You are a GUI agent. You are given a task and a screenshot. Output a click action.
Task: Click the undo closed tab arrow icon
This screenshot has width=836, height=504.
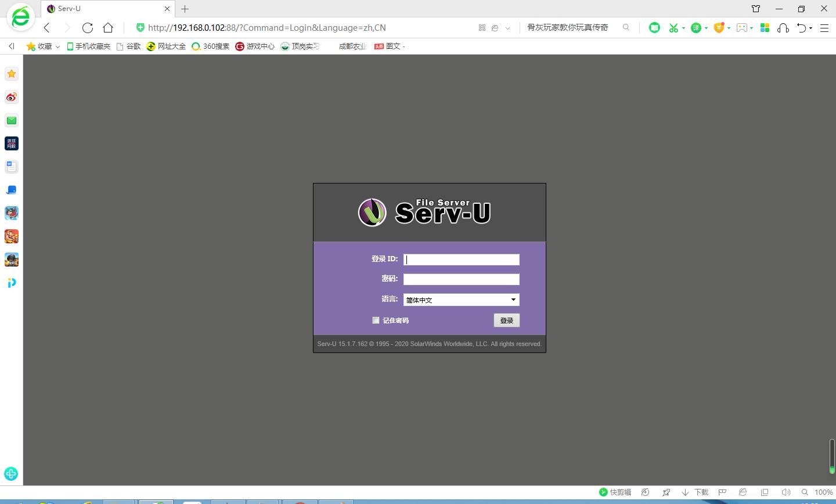[802, 27]
